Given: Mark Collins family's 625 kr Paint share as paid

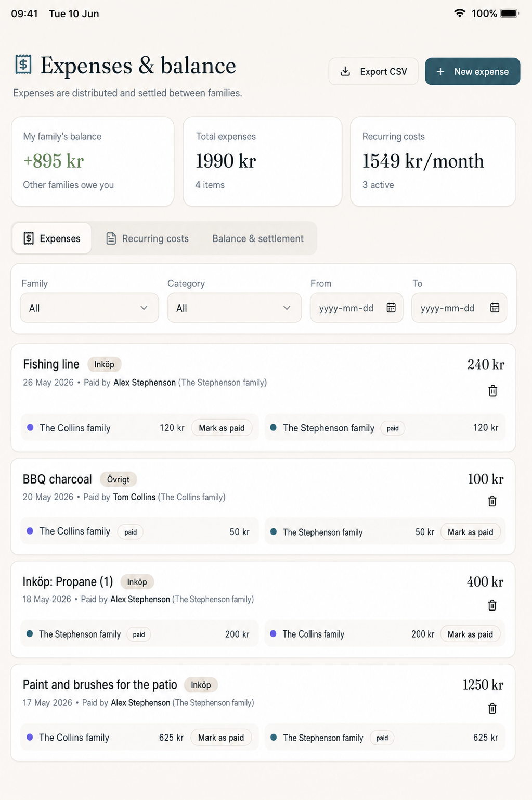Looking at the screenshot, I should (221, 738).
